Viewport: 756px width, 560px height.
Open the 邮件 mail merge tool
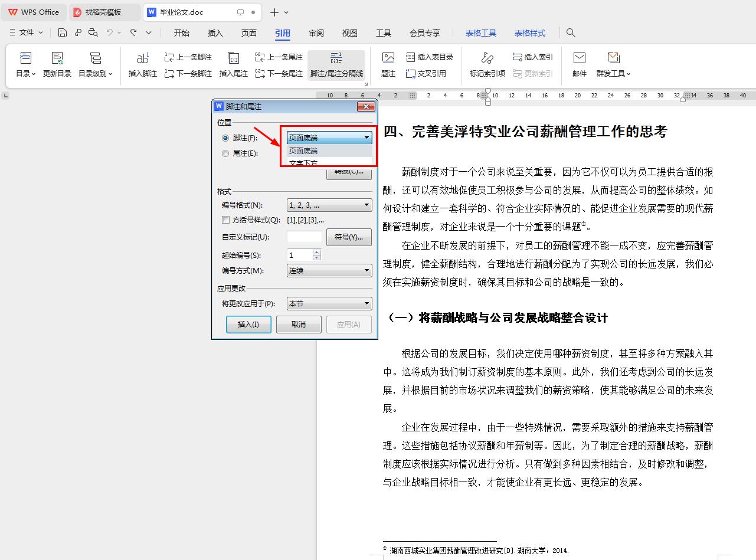coord(579,65)
